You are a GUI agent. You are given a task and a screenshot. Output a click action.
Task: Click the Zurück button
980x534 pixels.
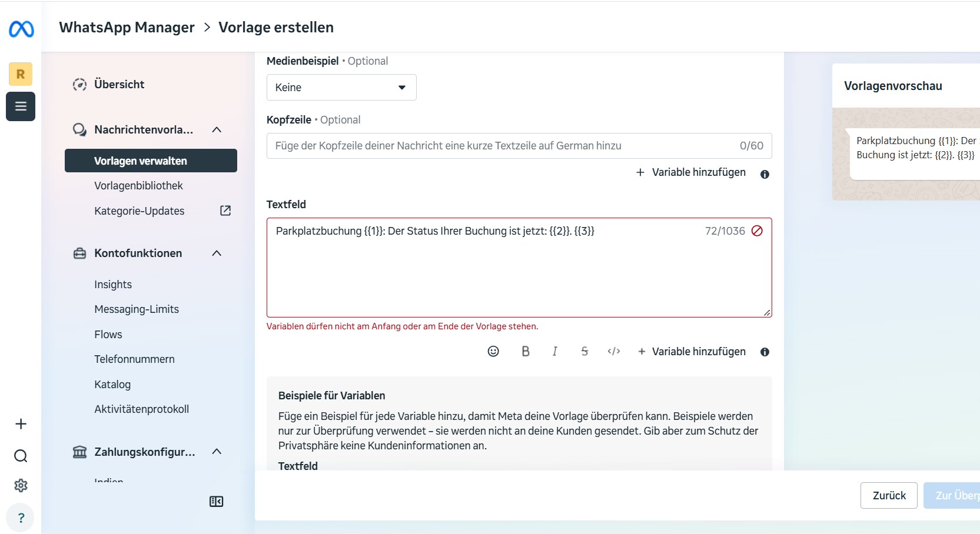point(889,495)
